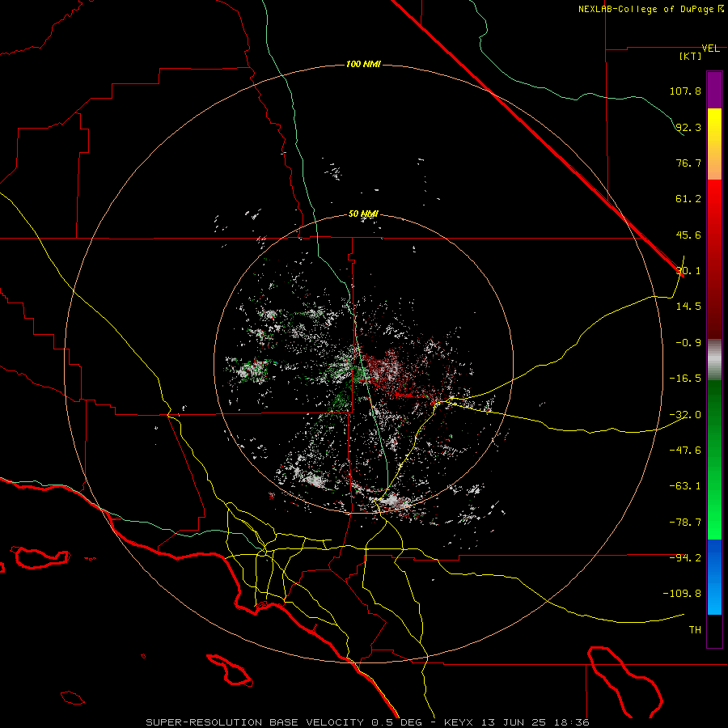Click the 100 NMI range ring label
The height and width of the screenshot is (728, 728).
[x=363, y=64]
